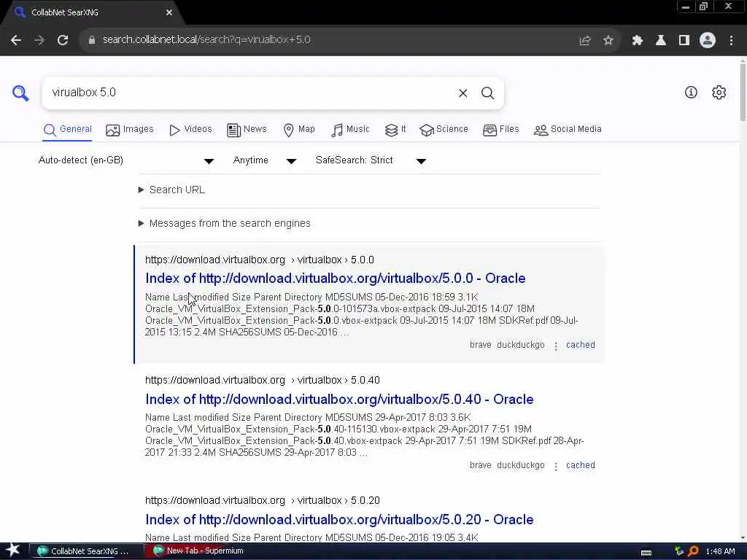The width and height of the screenshot is (747, 560).
Task: Open the three-dot menu on the 5.0.0 result
Action: [555, 346]
